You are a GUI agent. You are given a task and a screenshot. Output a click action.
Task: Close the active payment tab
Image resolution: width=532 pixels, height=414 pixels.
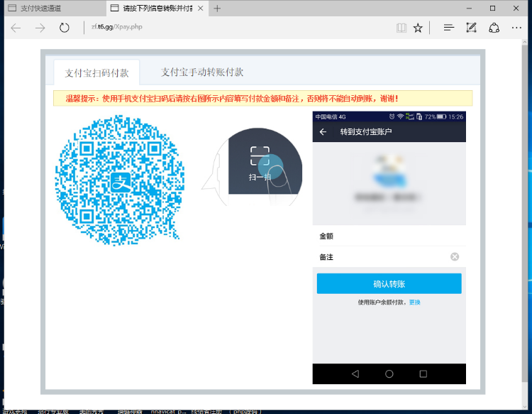[x=201, y=9]
